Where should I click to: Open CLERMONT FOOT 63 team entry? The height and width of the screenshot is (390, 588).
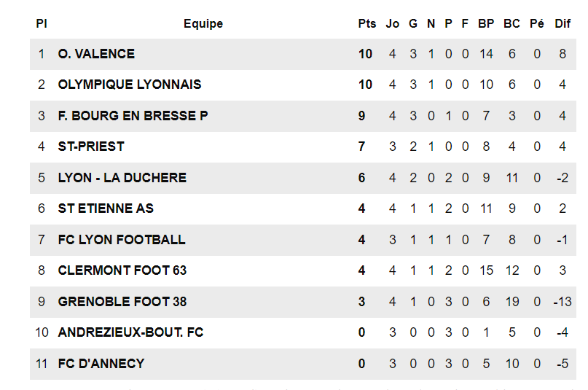coord(122,270)
